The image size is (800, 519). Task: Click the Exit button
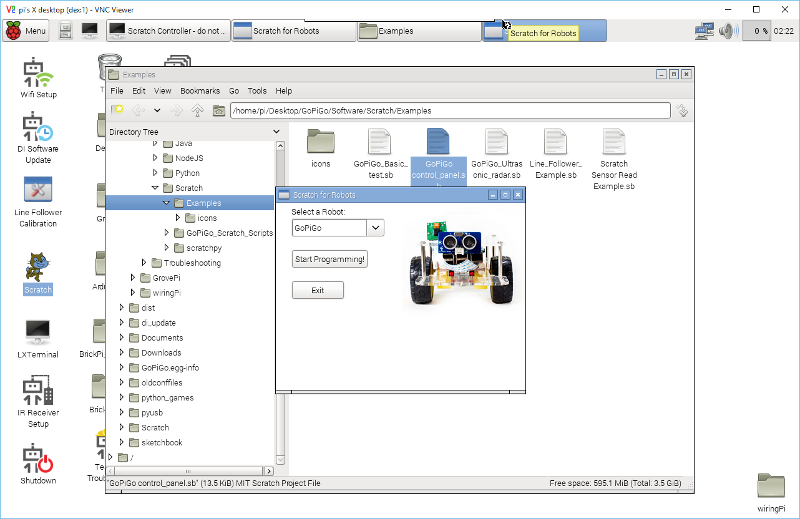(318, 290)
